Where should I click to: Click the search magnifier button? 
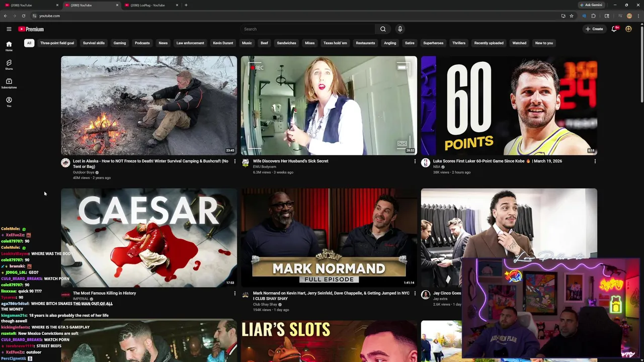[383, 29]
